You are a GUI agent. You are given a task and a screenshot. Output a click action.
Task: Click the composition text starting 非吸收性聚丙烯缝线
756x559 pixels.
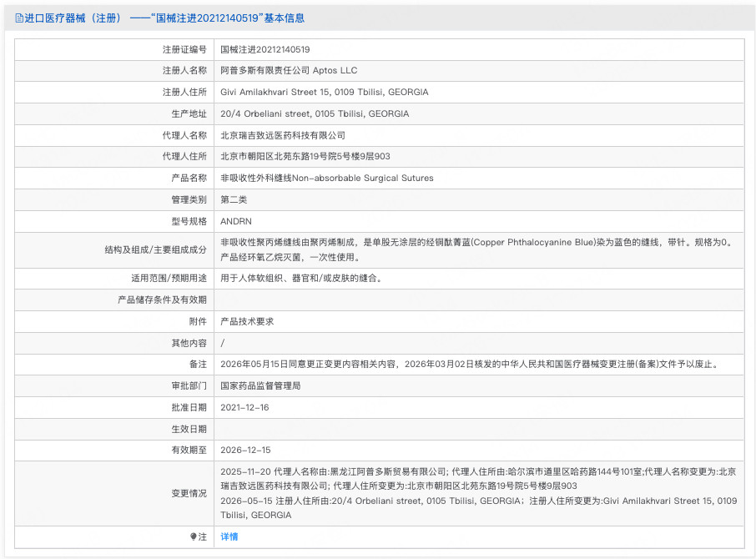(478, 249)
